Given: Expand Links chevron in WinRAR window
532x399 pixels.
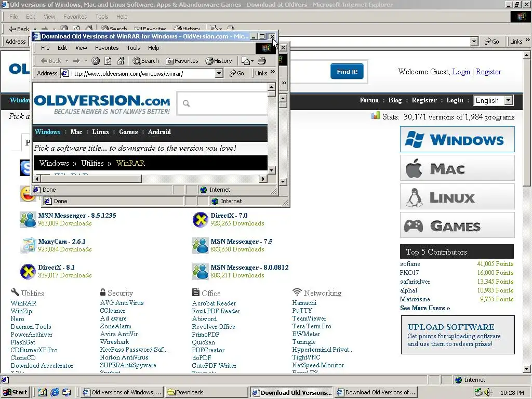Looking at the screenshot, I should coord(272,72).
